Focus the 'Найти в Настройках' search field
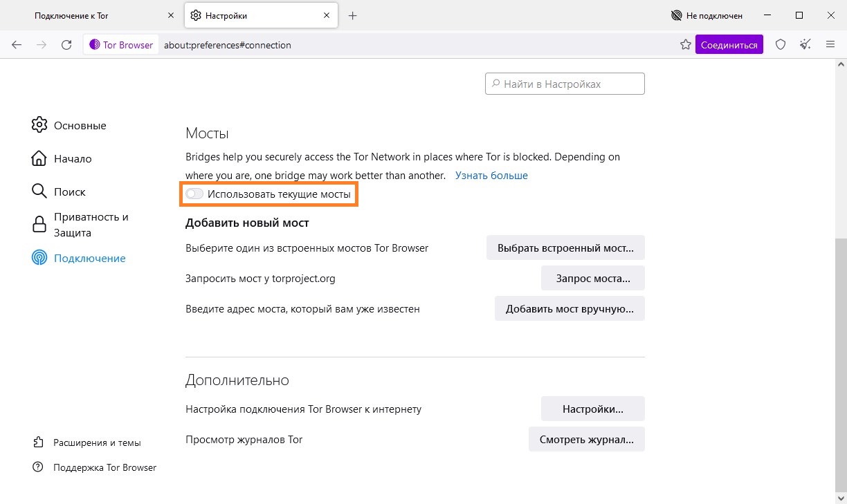 tap(565, 84)
